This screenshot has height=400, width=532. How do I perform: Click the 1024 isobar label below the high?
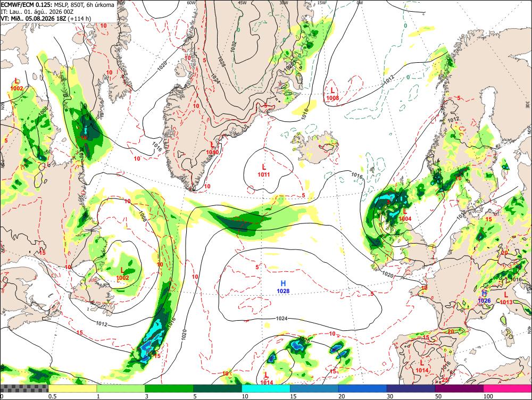point(281,318)
